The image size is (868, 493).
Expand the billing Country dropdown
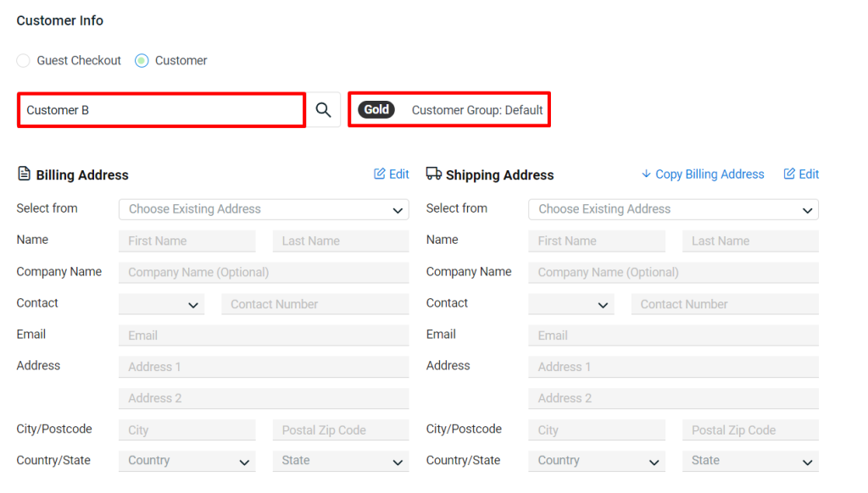point(186,461)
